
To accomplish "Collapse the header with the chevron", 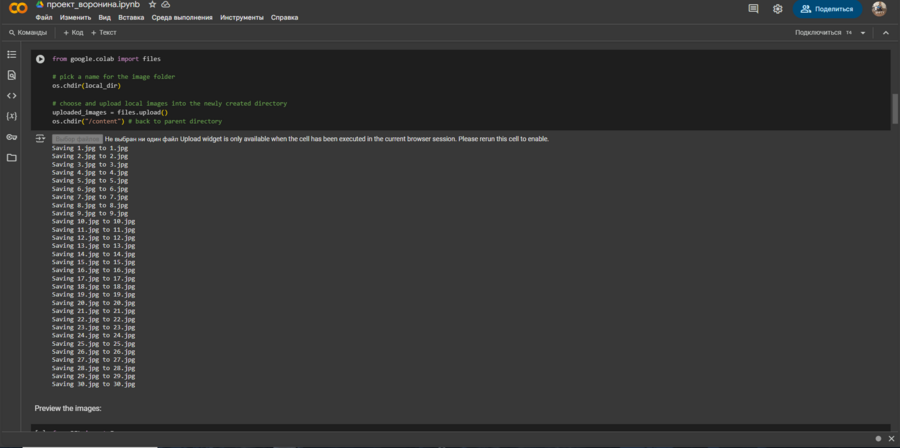I will click(x=886, y=33).
